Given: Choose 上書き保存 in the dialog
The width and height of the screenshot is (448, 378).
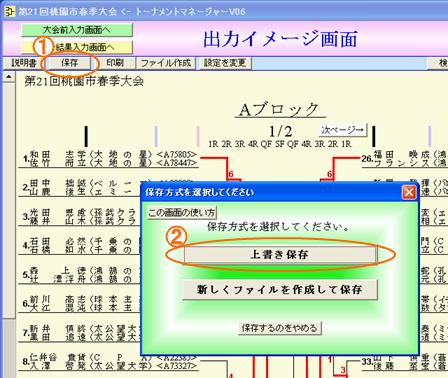Looking at the screenshot, I should pos(279,255).
